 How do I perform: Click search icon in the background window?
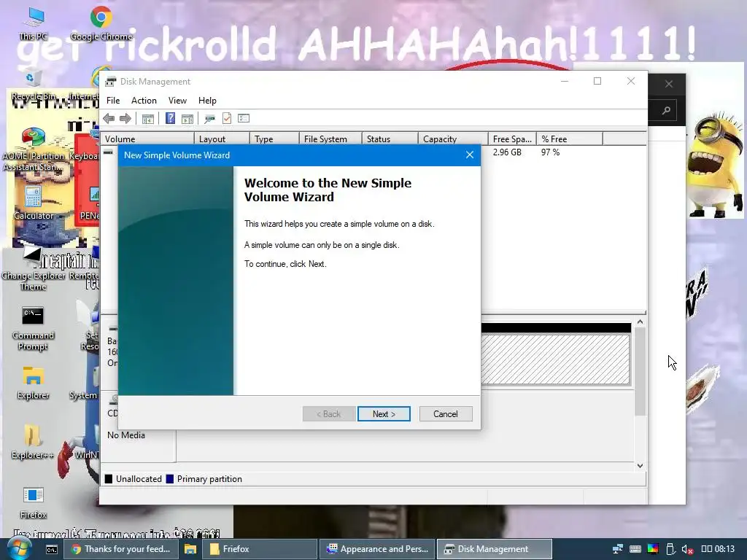pyautogui.click(x=667, y=111)
